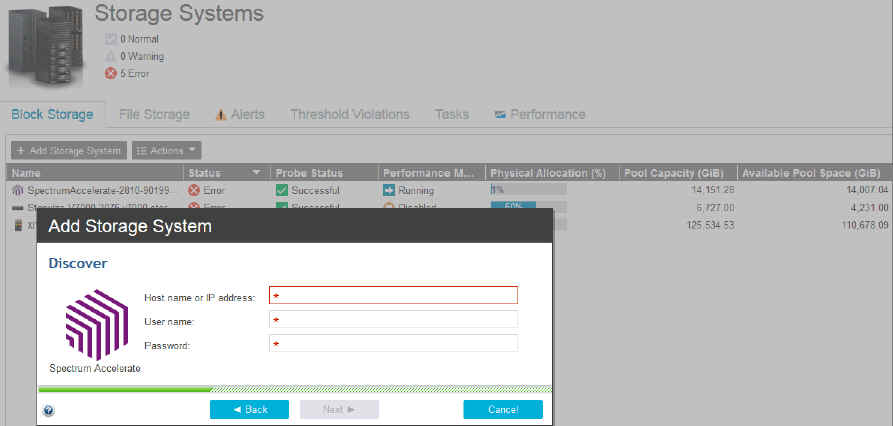Click the Performance tab chart icon
This screenshot has height=426, width=893.
coord(500,114)
